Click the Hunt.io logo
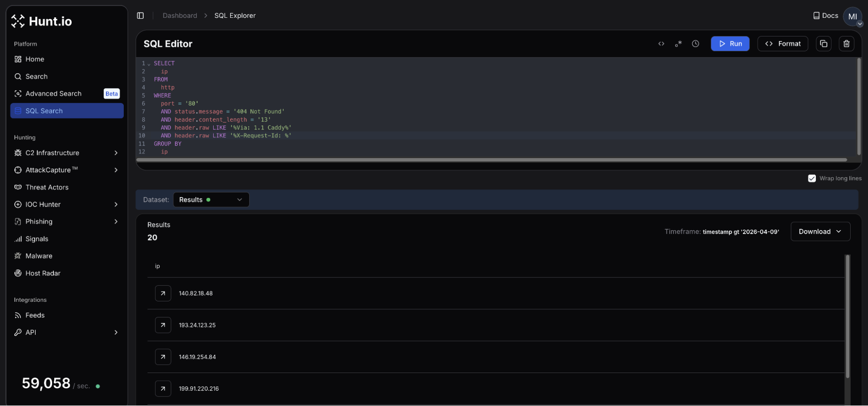The image size is (868, 406). 42,21
